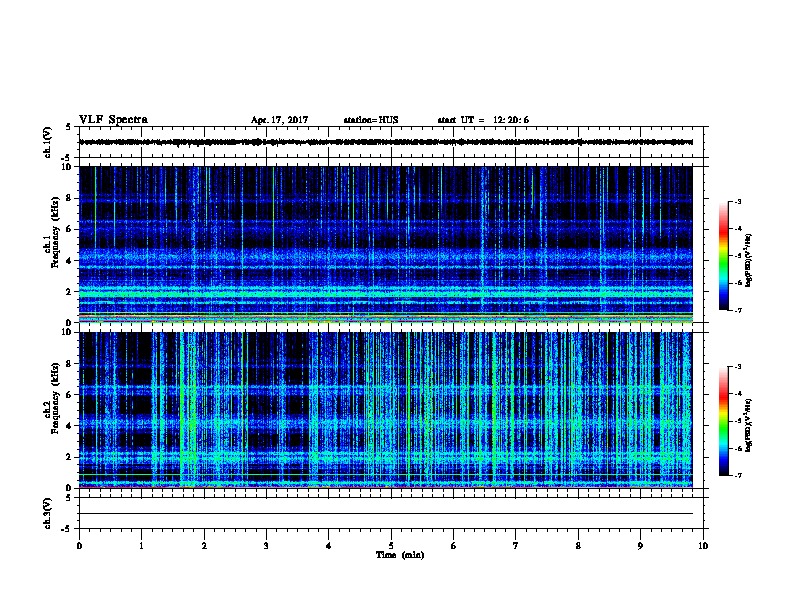Select the date text "Apr. 17, 2017"

pyautogui.click(x=279, y=120)
